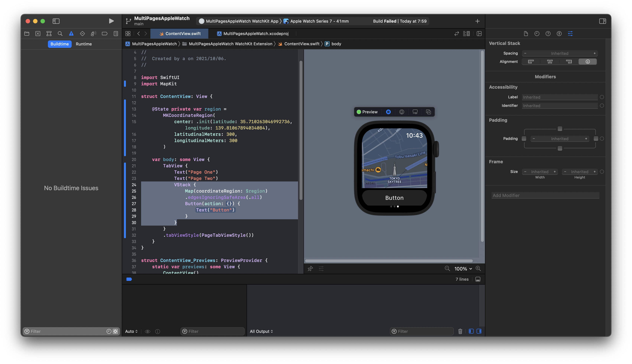The width and height of the screenshot is (632, 364).
Task: Set center alignment for Vertical Stack
Action: tap(550, 61)
